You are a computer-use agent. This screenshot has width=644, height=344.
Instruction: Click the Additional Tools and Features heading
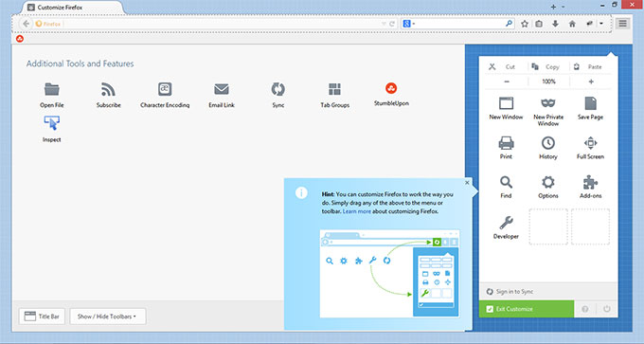coord(80,63)
